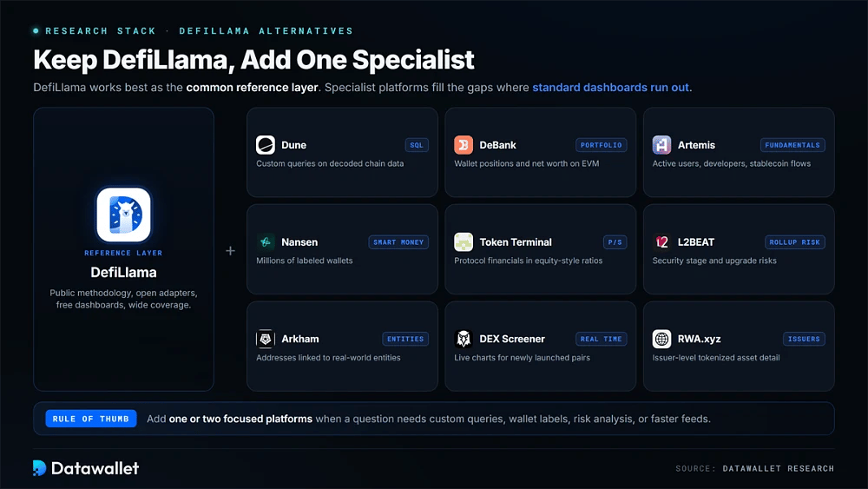The image size is (868, 489).
Task: Click the Artemis logo icon
Action: [661, 145]
